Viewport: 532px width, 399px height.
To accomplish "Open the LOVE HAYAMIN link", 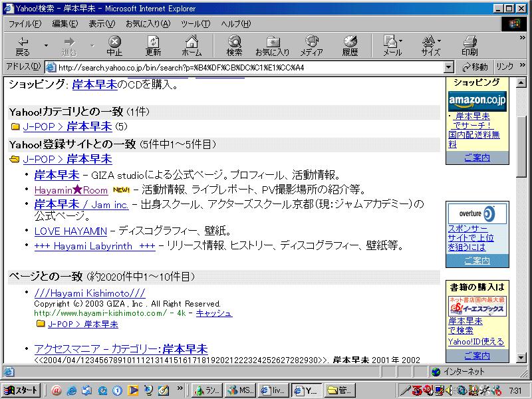I will click(x=70, y=231).
